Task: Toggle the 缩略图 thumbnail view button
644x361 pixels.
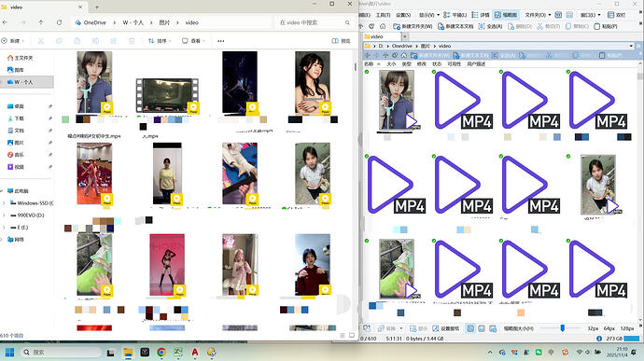Action: (x=506, y=15)
